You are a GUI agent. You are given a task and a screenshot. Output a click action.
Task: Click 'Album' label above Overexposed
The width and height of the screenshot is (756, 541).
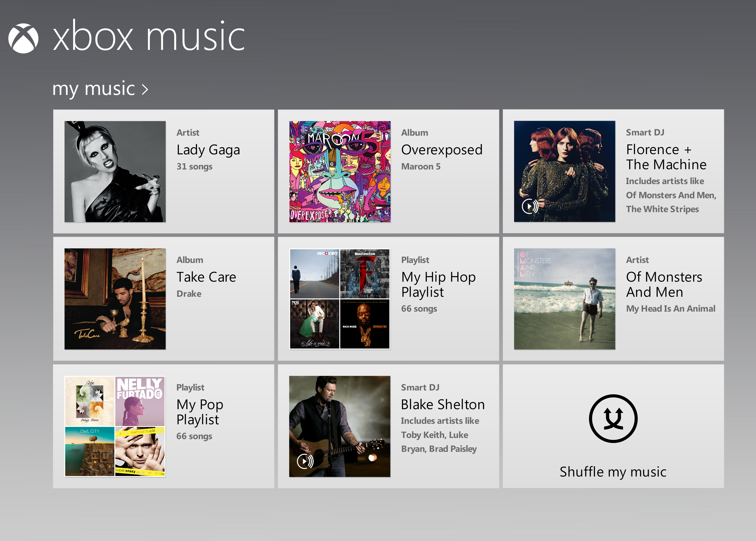tap(415, 133)
